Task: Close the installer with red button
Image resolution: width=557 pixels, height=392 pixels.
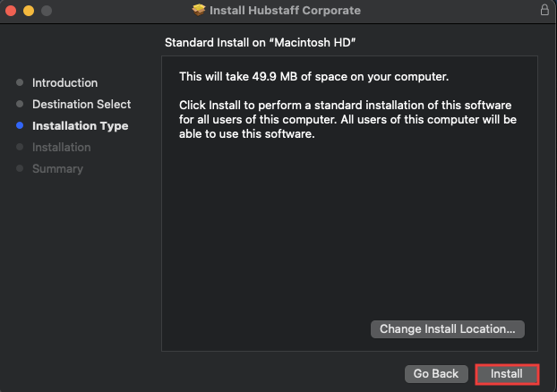Action: (x=11, y=11)
